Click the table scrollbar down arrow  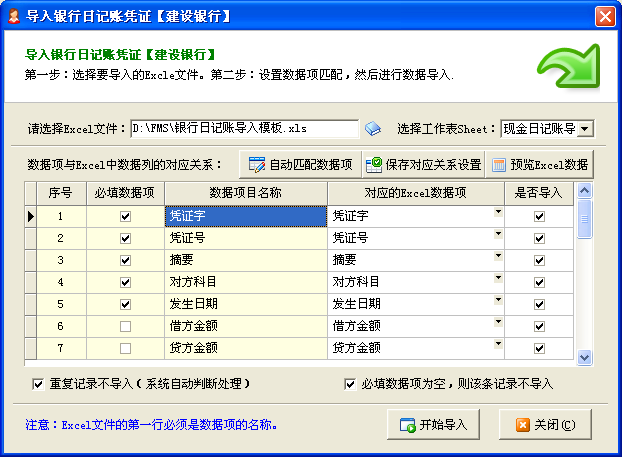coord(584,355)
